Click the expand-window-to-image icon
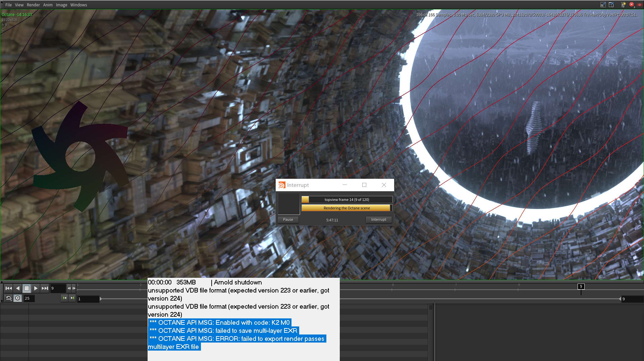This screenshot has height=361, width=644. (x=611, y=5)
